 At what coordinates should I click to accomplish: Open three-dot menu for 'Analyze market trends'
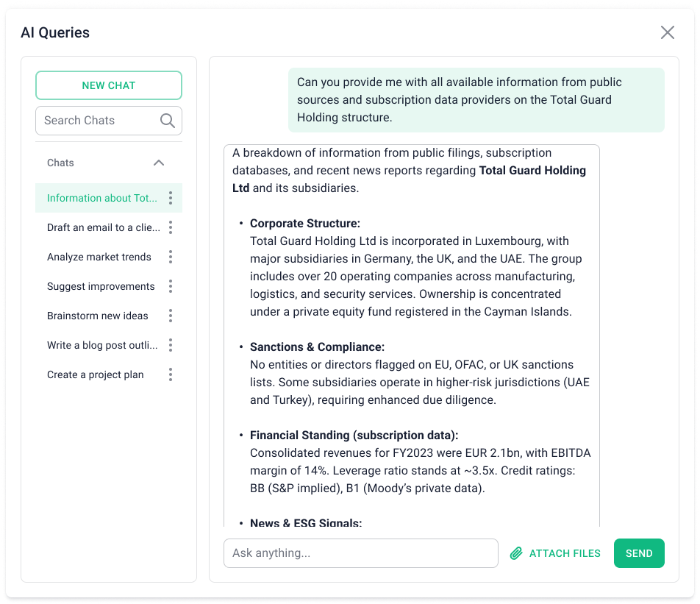pos(171,257)
